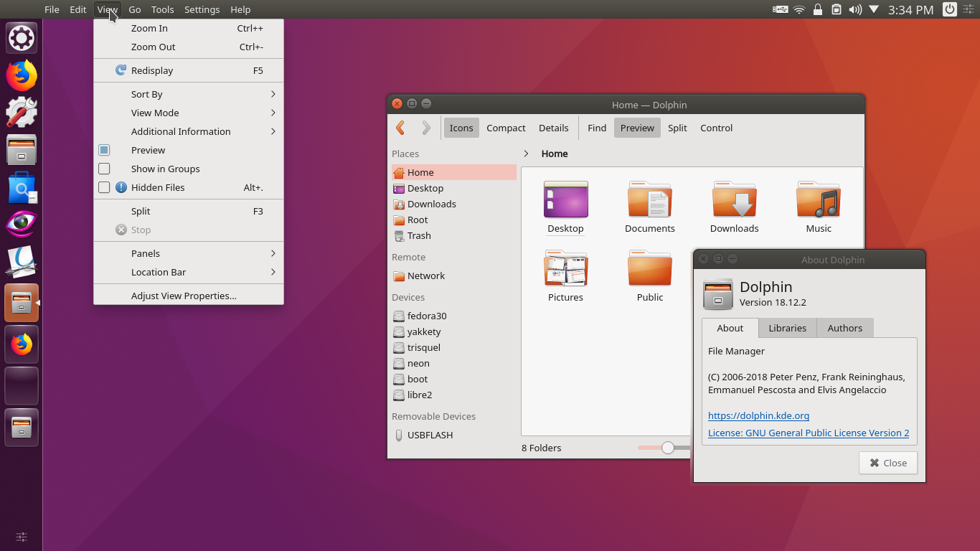The image size is (980, 551).
Task: Open the GNU General Public License link
Action: pos(809,433)
